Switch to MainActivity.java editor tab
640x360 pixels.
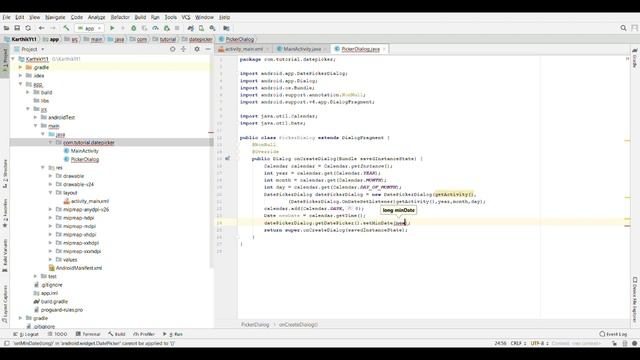click(302, 49)
